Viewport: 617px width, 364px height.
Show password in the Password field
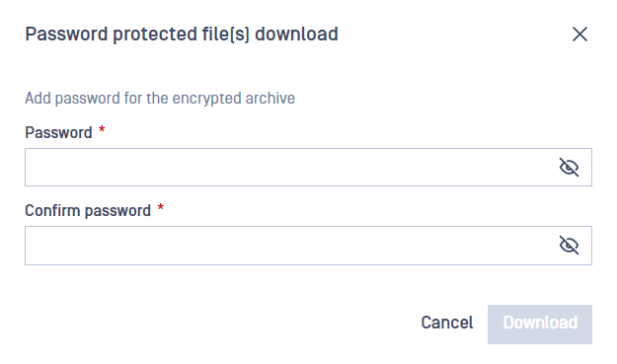point(569,167)
